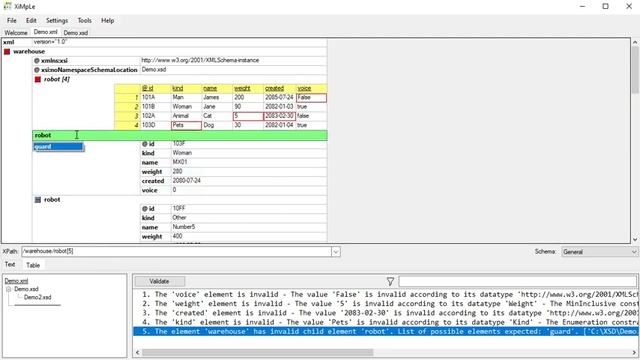Click the editor vertical scrollbar down arrow
Viewport: 640px width, 360px height.
click(x=635, y=240)
